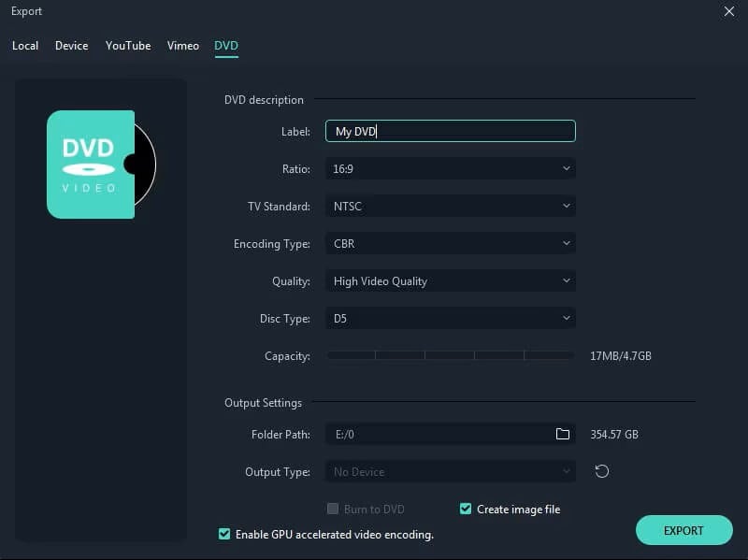
Task: Click inside the Label text field
Action: click(x=449, y=131)
